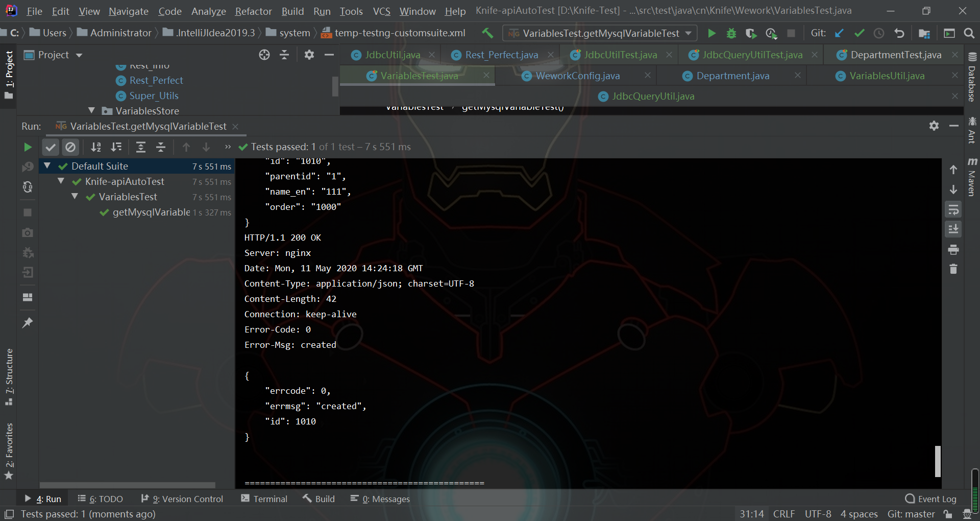Screen dimensions: 980x521
Task: Click the console vertical scrollbar thumb
Action: 938,461
